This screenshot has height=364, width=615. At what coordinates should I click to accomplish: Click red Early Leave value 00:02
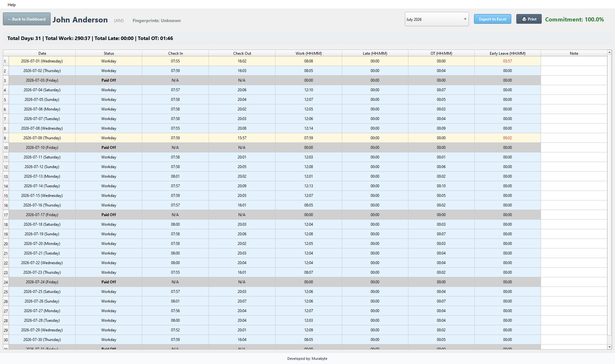[x=507, y=138]
